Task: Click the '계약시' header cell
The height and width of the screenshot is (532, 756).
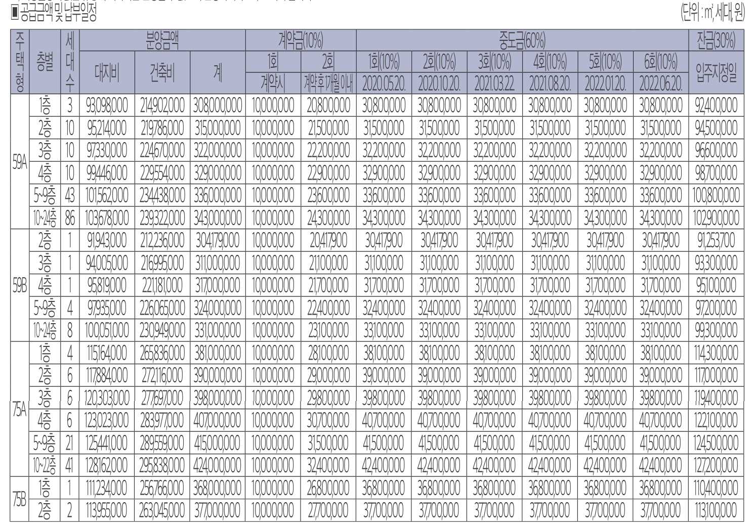Action: click(273, 83)
